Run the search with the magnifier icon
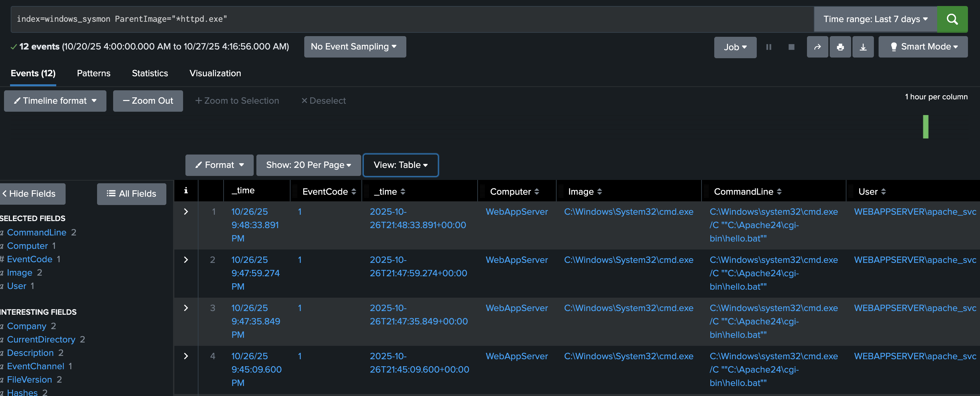 tap(952, 19)
